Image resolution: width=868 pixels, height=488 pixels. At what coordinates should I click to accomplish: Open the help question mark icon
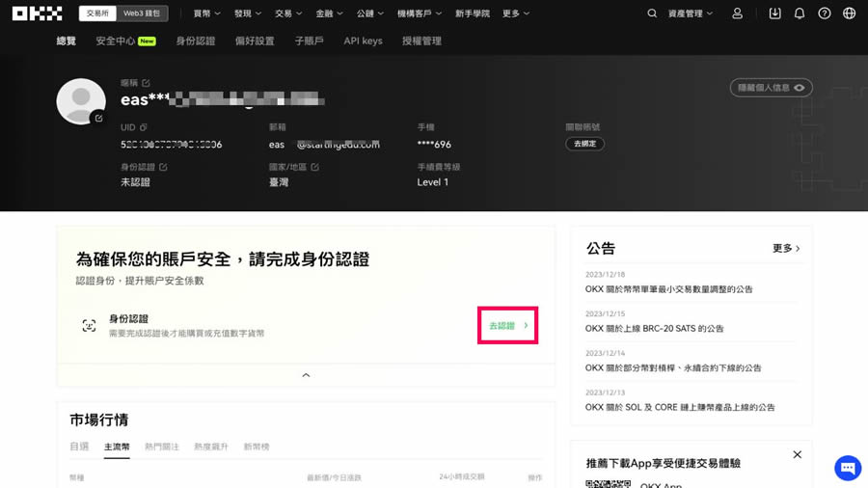pyautogui.click(x=824, y=14)
